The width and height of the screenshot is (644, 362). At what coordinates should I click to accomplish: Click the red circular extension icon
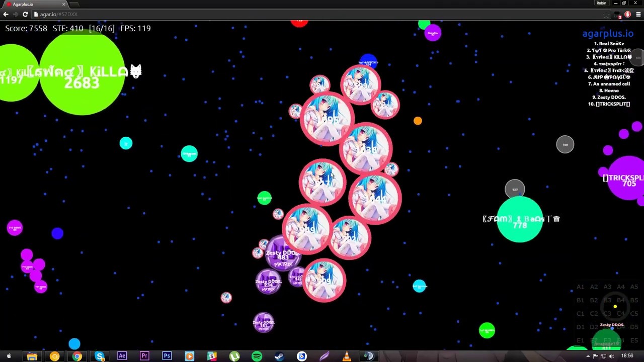[628, 15]
